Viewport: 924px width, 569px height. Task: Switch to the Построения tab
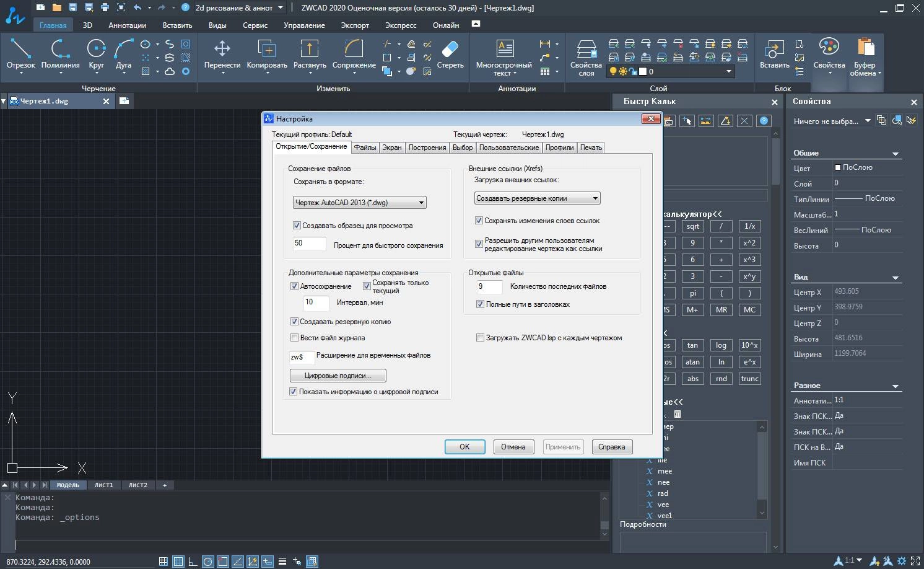pos(427,148)
